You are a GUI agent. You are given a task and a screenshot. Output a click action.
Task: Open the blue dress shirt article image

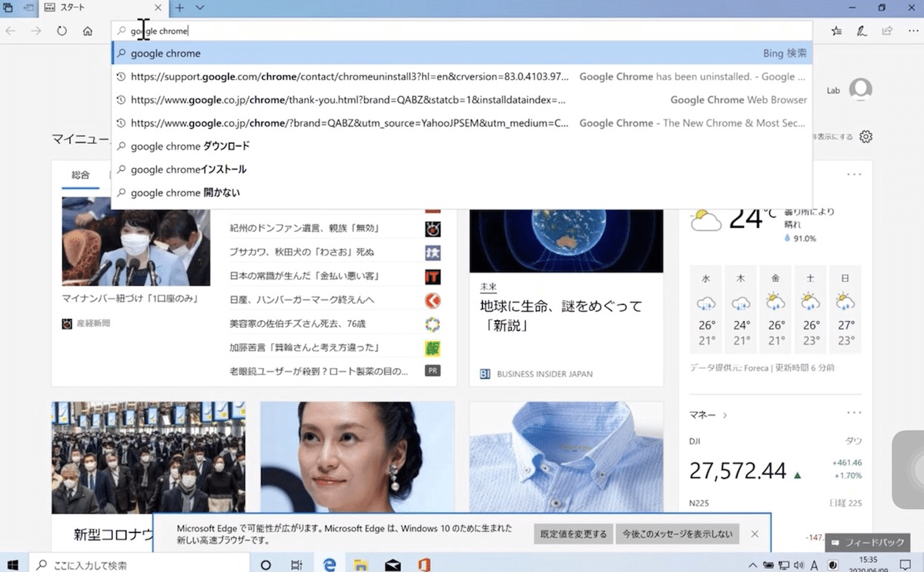click(566, 457)
